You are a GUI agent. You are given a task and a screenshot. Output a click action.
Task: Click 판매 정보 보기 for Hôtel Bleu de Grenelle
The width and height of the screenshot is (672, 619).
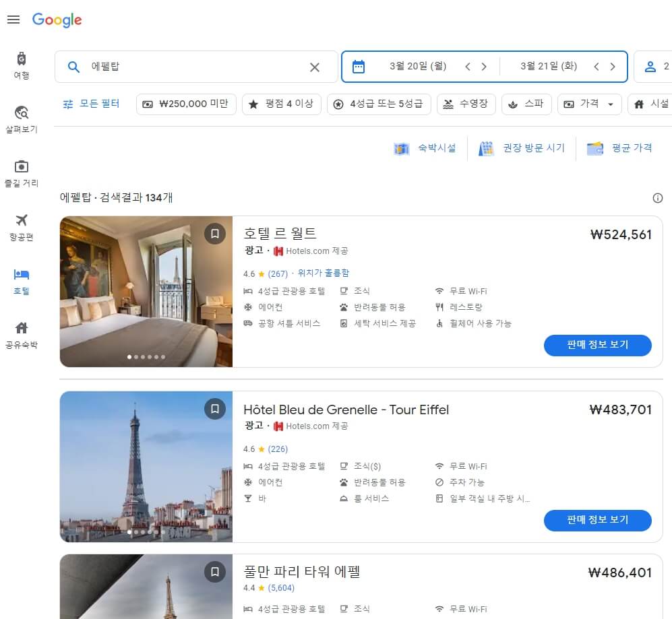(x=597, y=521)
